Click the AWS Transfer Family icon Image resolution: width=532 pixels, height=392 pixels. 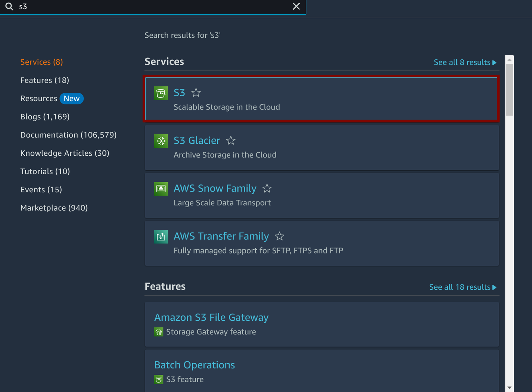coord(161,236)
